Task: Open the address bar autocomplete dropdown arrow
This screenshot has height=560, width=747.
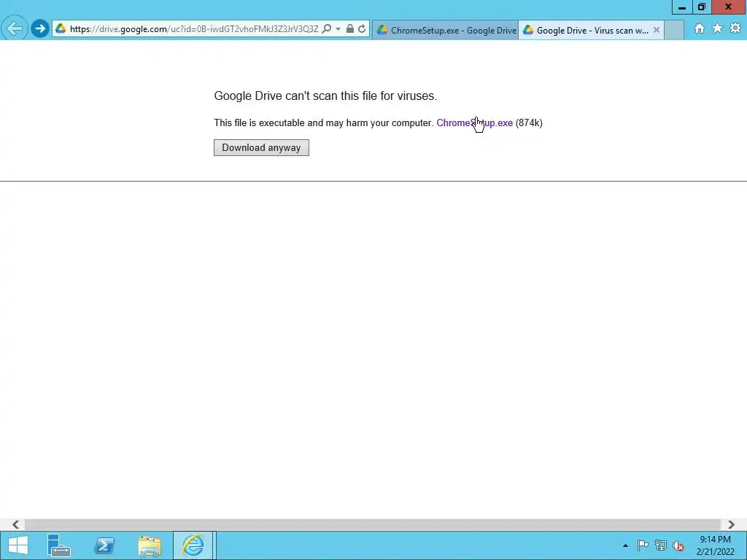Action: click(x=338, y=29)
